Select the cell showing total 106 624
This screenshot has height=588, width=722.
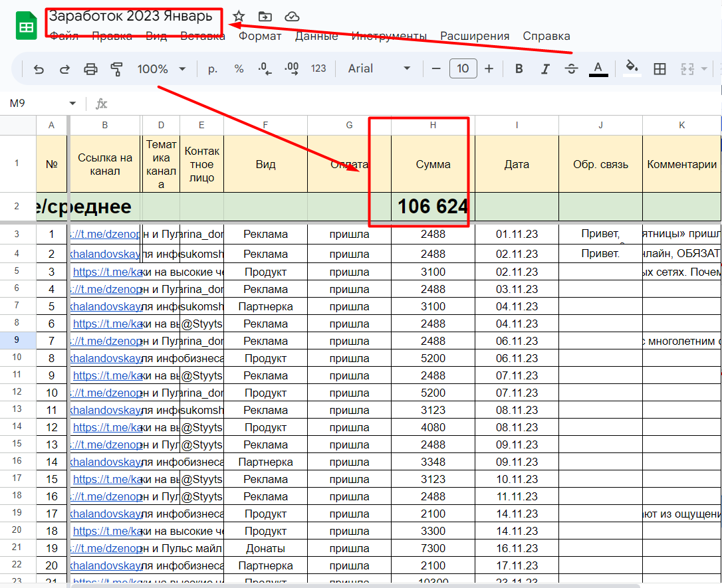point(432,207)
